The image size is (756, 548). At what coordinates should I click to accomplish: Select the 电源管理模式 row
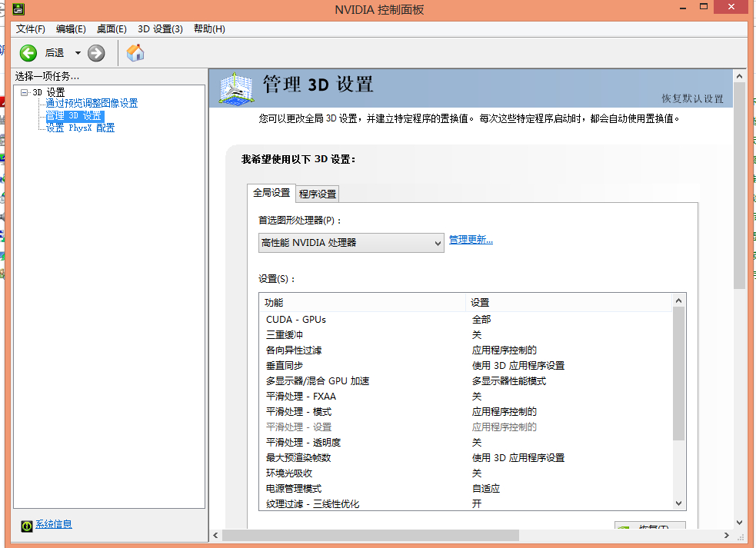[x=465, y=489]
